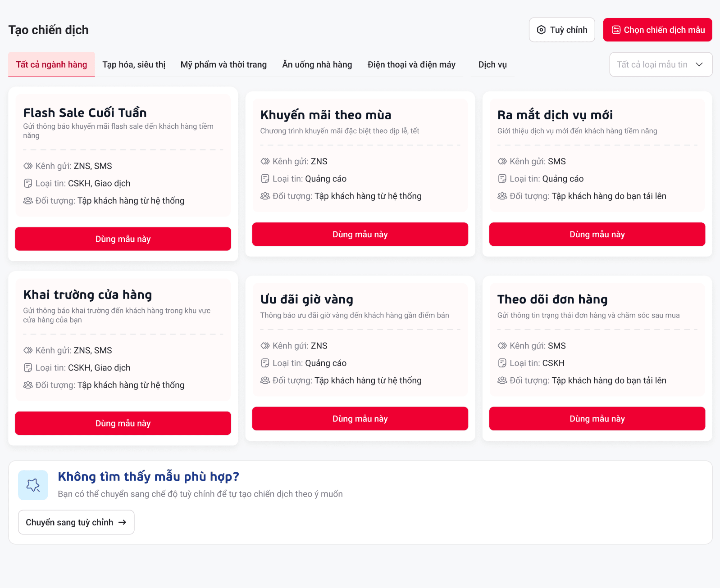
Task: Click the Ưu đãi giờ vàng card title
Action: pos(307,299)
